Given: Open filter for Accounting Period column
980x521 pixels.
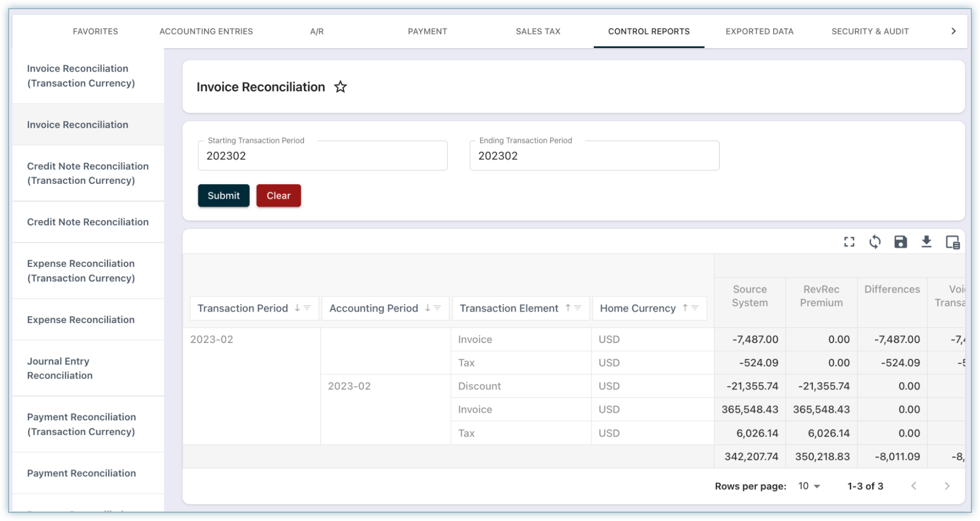Looking at the screenshot, I should click(x=437, y=308).
